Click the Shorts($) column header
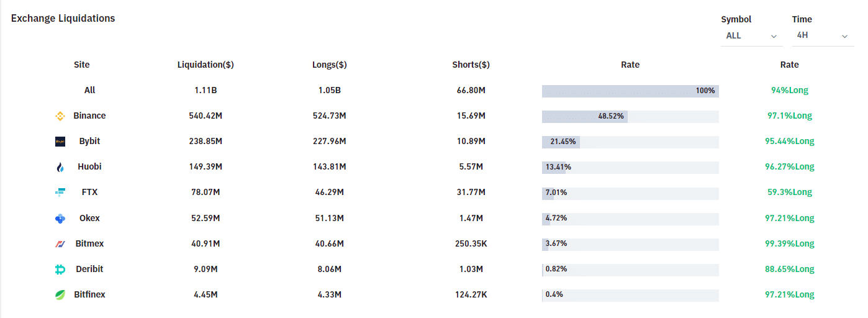This screenshot has height=318, width=868. point(471,65)
